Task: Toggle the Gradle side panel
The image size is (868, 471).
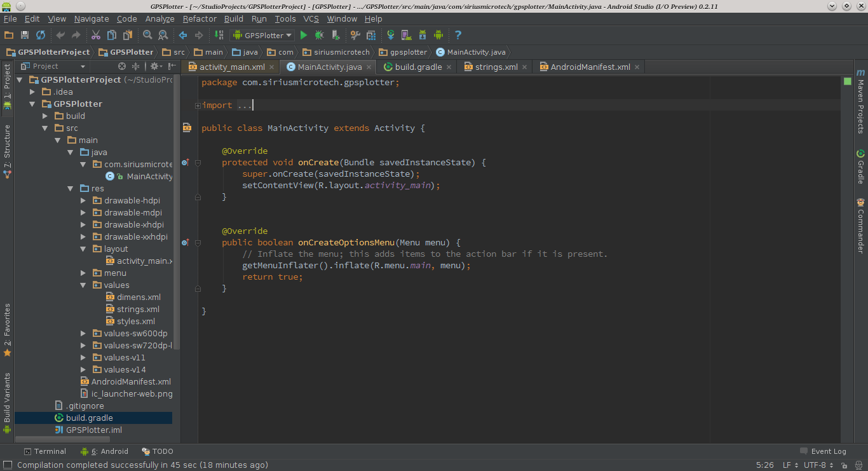Action: pyautogui.click(x=860, y=167)
